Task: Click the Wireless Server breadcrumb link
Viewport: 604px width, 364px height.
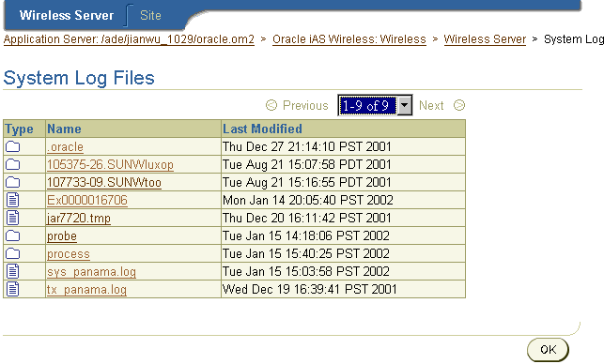Action: 485,39
